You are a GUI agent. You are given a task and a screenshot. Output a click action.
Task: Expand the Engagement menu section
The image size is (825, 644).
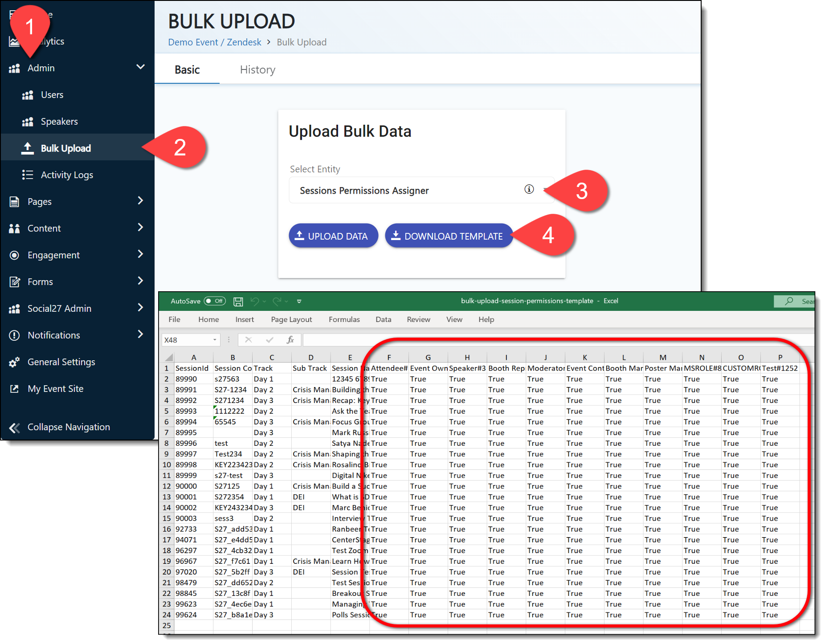[x=140, y=254]
